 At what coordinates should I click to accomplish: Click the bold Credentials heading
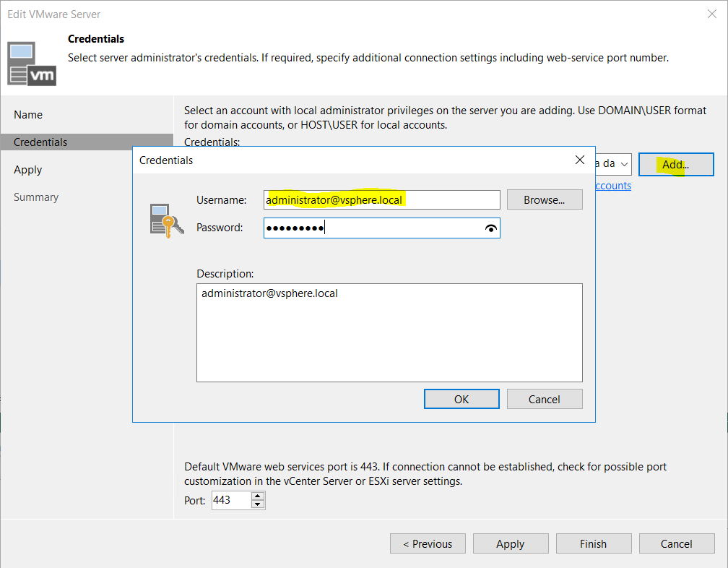point(96,39)
